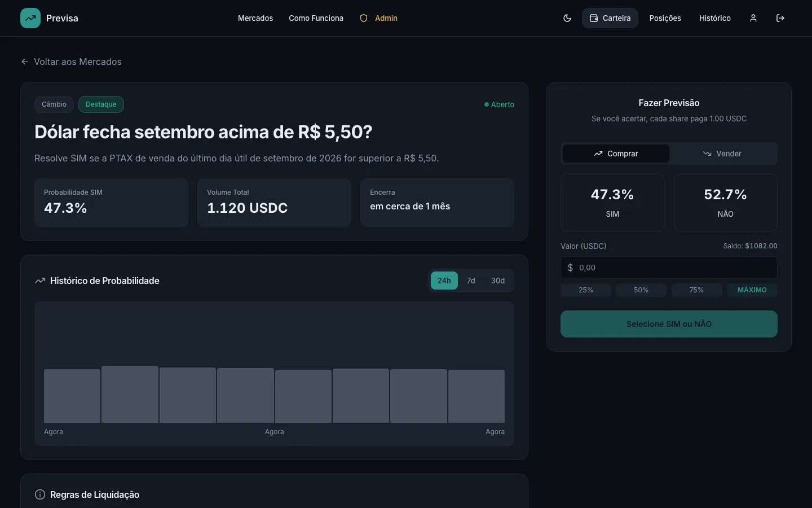Set the amount to 50%

tap(641, 290)
